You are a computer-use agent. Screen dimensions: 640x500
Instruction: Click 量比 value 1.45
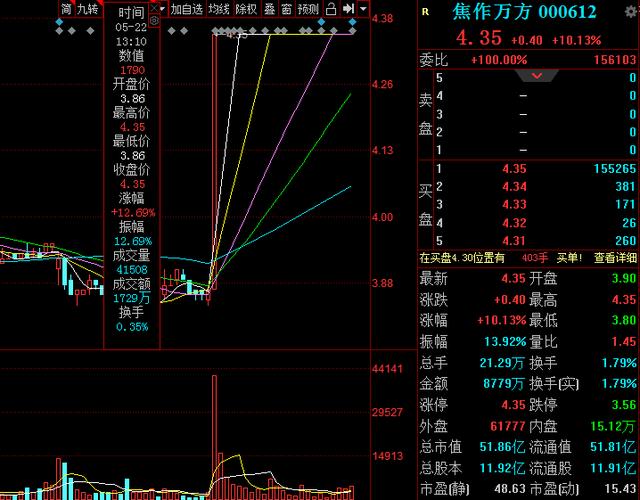pyautogui.click(x=624, y=341)
